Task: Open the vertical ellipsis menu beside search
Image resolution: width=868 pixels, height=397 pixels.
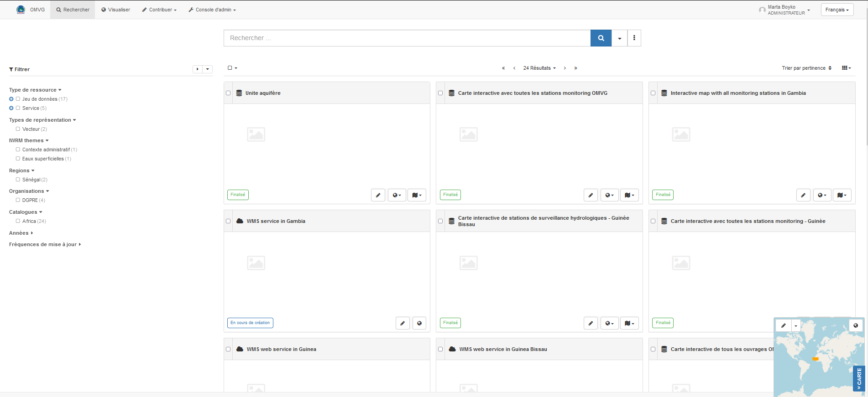Action: coord(634,38)
